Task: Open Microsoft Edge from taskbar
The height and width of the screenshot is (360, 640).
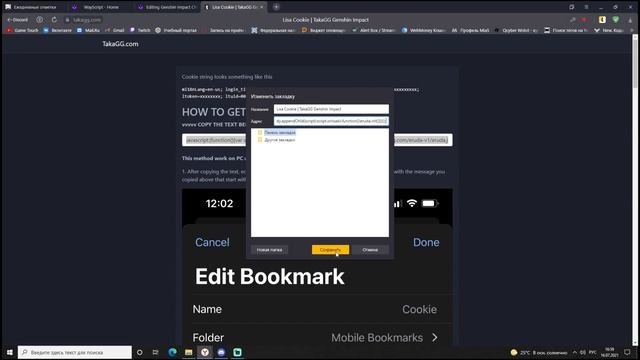Action: tap(172, 352)
